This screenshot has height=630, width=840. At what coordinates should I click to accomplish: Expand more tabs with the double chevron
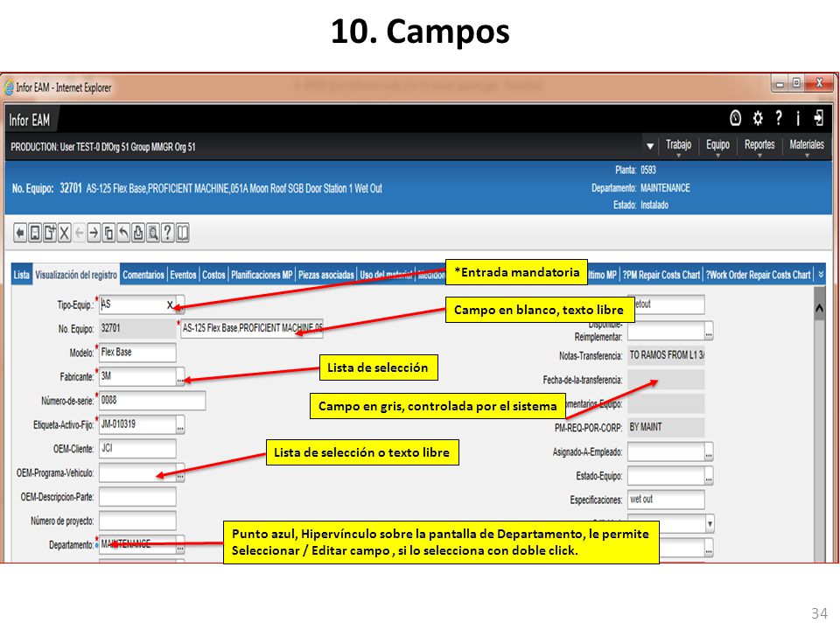[821, 274]
